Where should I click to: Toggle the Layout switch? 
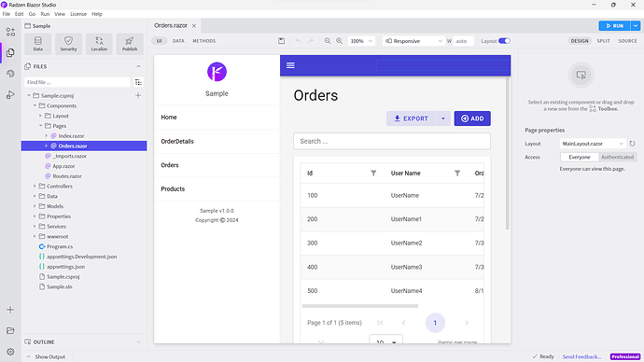504,41
